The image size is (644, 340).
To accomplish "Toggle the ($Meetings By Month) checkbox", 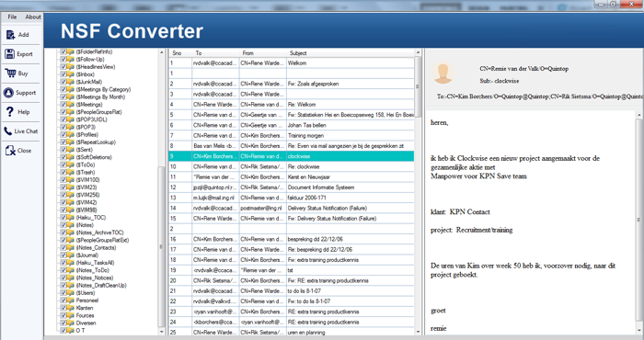I will (63, 96).
